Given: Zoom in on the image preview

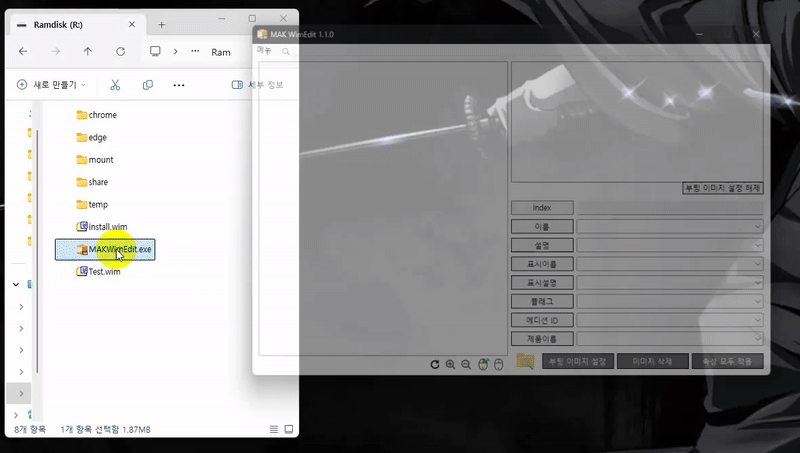Looking at the screenshot, I should (451, 364).
